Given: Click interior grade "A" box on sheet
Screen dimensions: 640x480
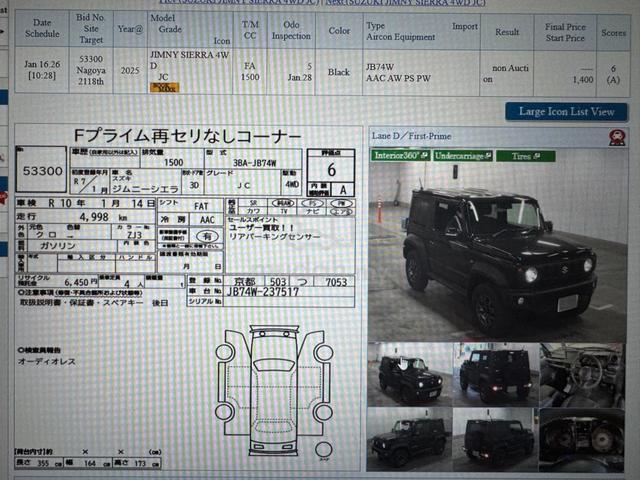Looking at the screenshot, I should (343, 190).
